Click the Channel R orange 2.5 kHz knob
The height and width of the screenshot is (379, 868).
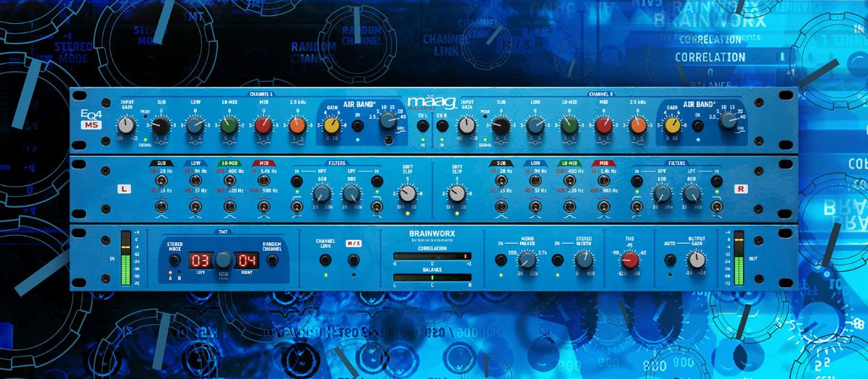[637, 126]
